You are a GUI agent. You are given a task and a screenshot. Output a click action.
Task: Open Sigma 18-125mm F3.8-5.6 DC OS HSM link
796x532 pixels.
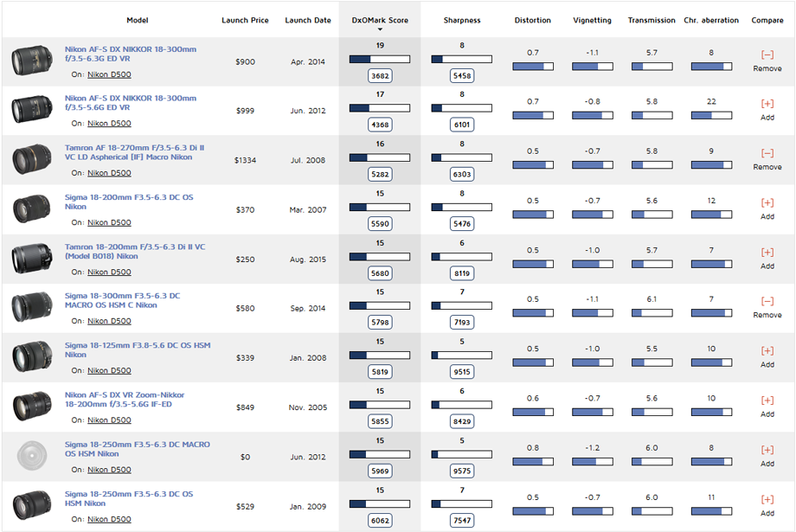point(138,349)
